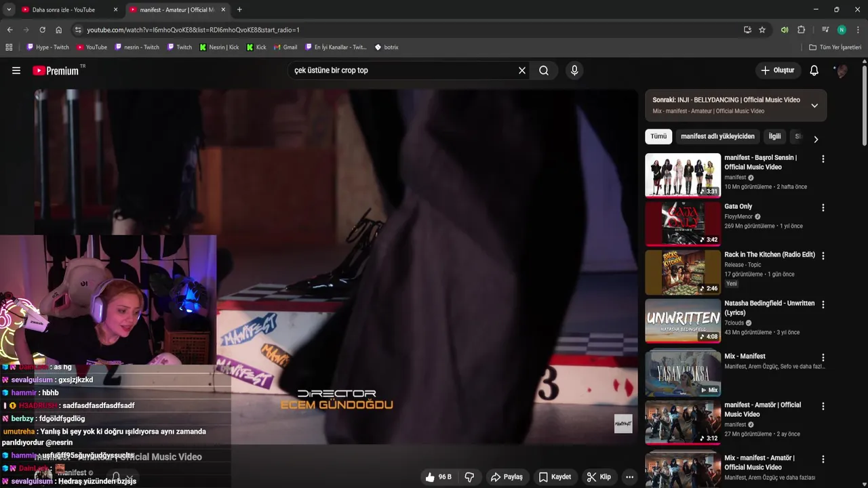Image resolution: width=868 pixels, height=488 pixels.
Task: Click 'Mix - Manifest' title
Action: (x=745, y=357)
